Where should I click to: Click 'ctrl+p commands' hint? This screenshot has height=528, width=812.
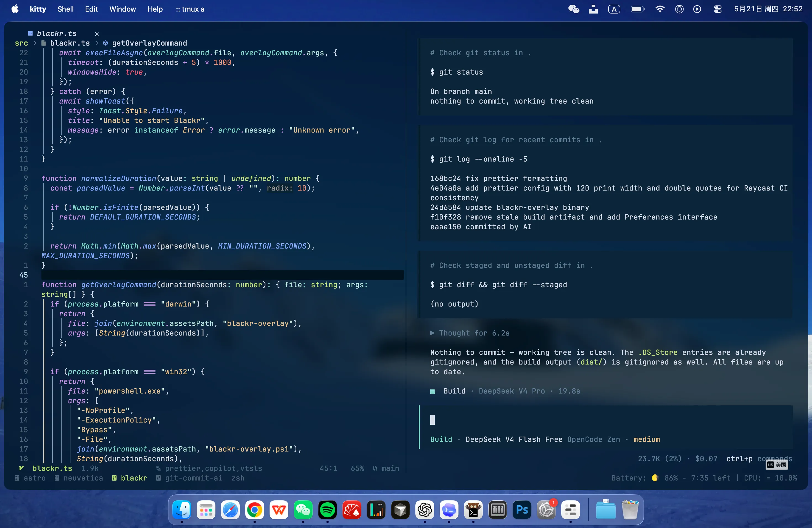[x=759, y=458]
